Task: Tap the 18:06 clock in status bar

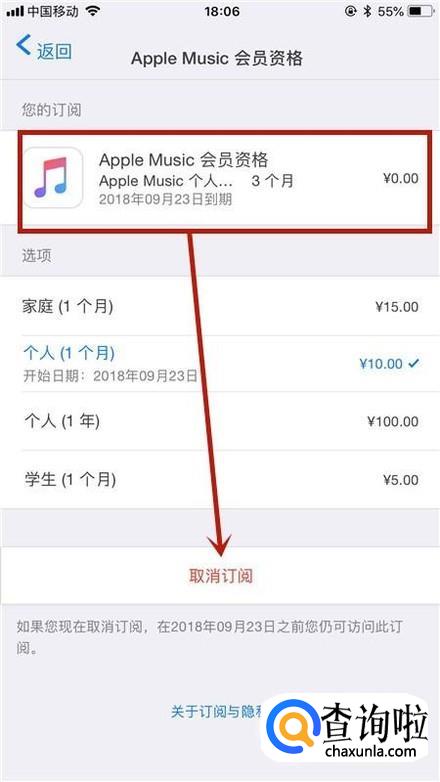Action: [221, 11]
